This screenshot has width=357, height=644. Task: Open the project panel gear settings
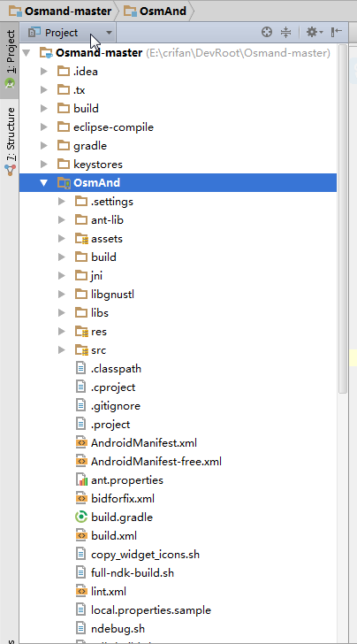[x=315, y=32]
